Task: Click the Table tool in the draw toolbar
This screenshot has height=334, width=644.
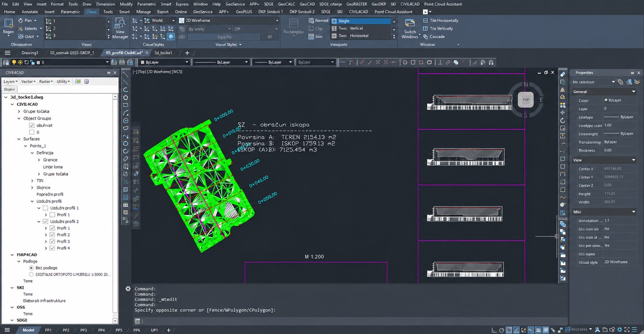Action: pos(126,205)
